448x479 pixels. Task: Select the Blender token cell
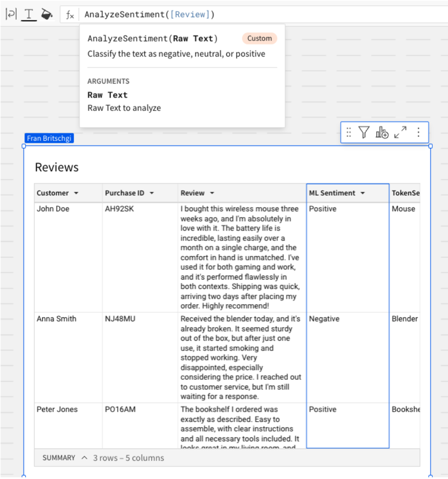click(x=405, y=358)
